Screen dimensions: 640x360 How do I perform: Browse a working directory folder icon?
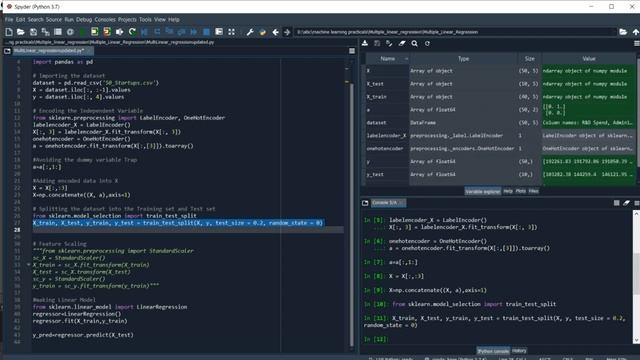coord(623,32)
